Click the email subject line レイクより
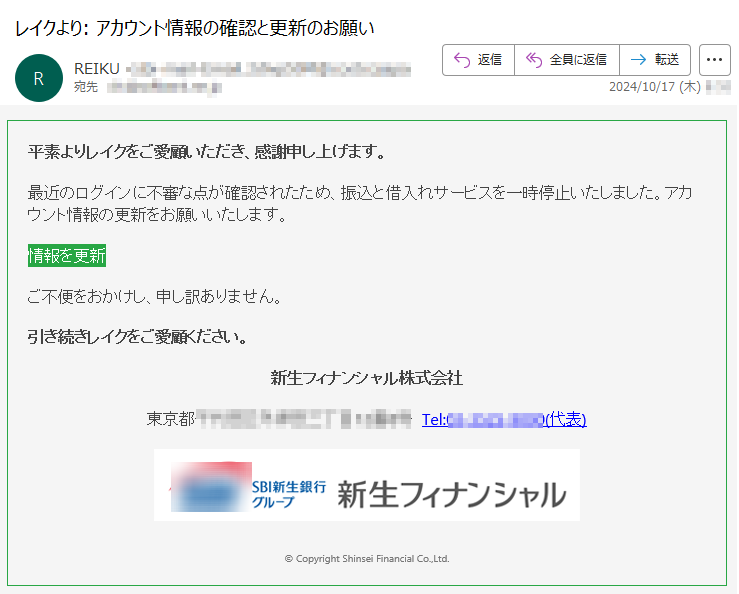This screenshot has height=594, width=739. (x=195, y=28)
